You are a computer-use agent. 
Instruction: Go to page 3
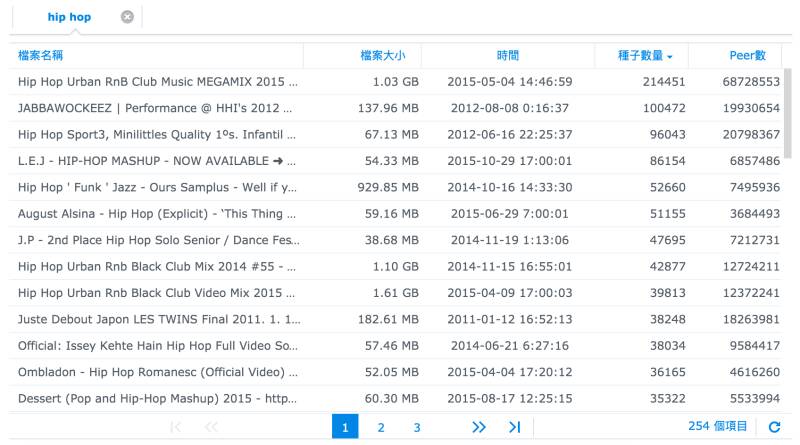pos(417,427)
